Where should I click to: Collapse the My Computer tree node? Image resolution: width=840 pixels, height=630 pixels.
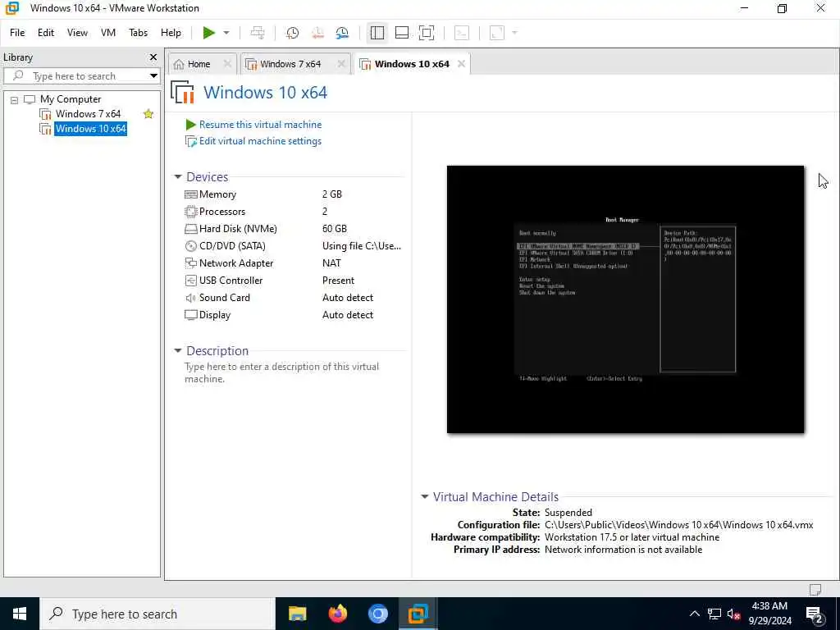[15, 99]
